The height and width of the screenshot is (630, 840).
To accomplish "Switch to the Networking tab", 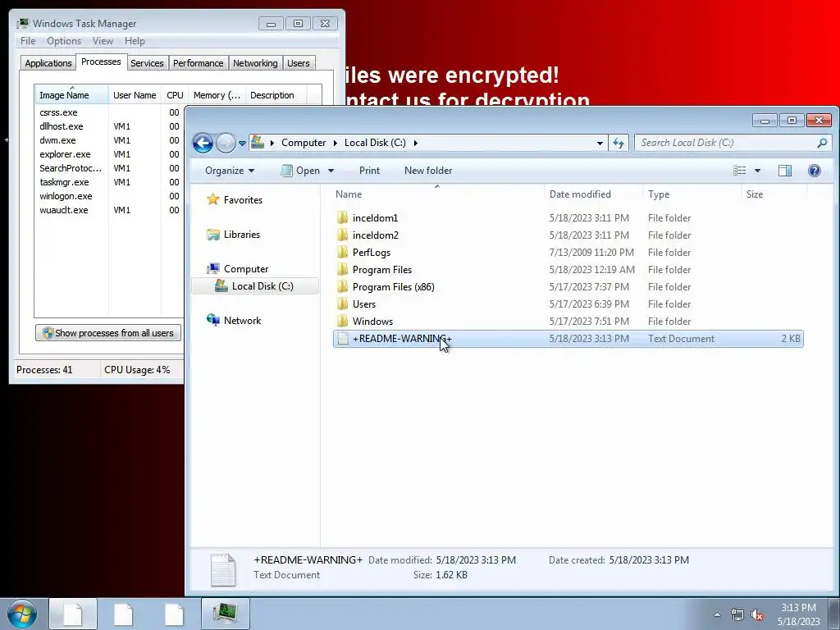I will [255, 63].
